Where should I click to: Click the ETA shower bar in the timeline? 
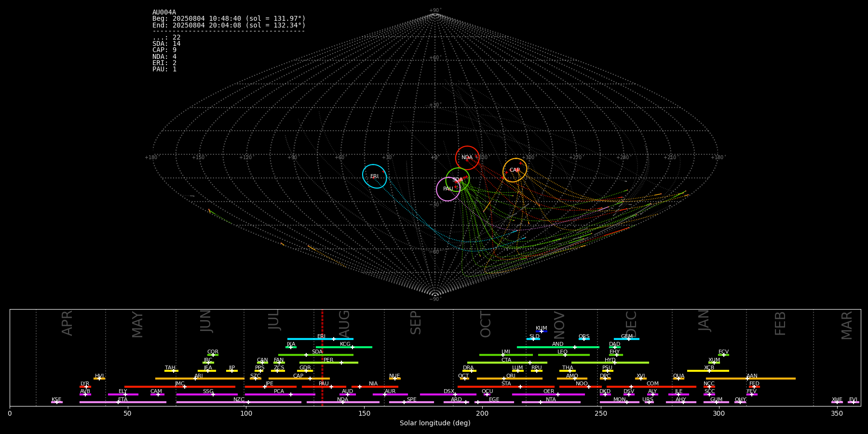click(x=123, y=402)
